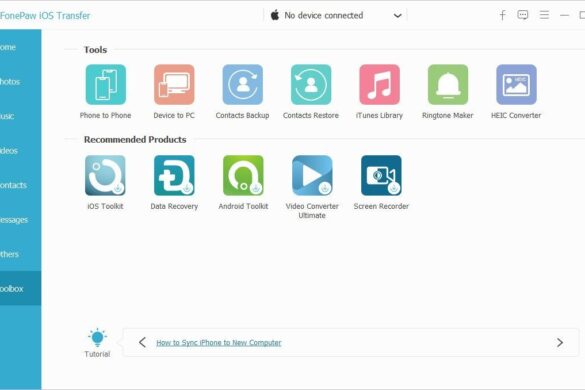Screen dimensions: 585x390
Task: Open the Videos sidebar tab
Action: coord(21,150)
